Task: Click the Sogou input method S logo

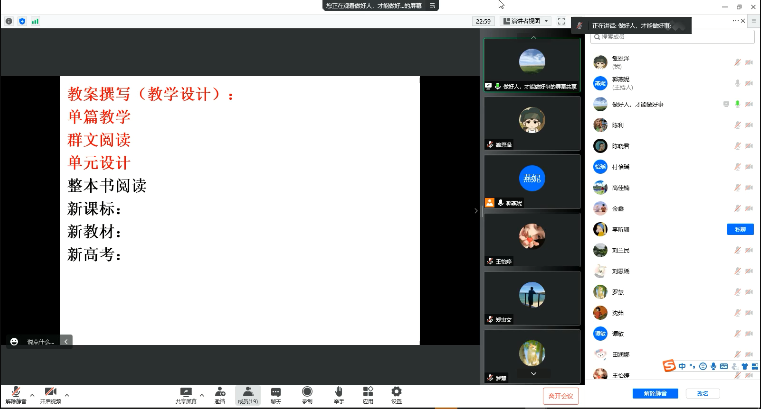Action: click(x=670, y=366)
